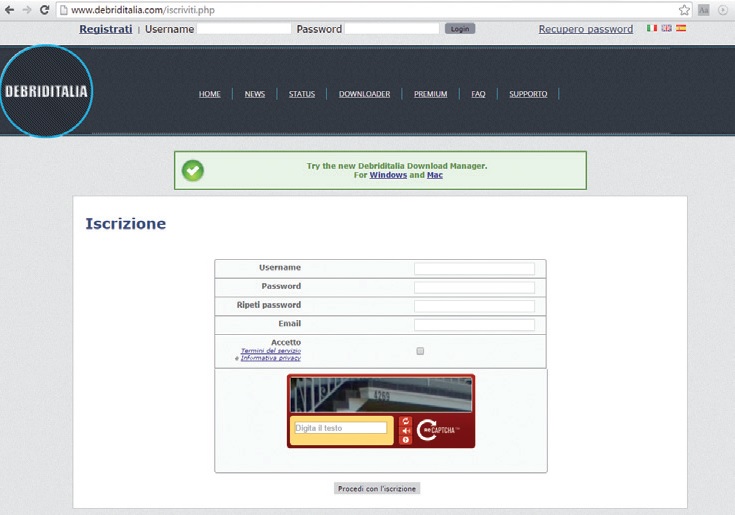This screenshot has width=735, height=515.
Task: Open DOWNLOADER in navigation menu
Action: [x=364, y=94]
